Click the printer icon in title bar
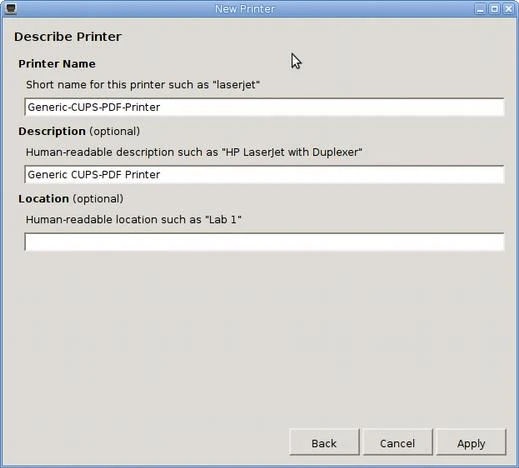Image resolution: width=519 pixels, height=468 pixels. coord(11,8)
